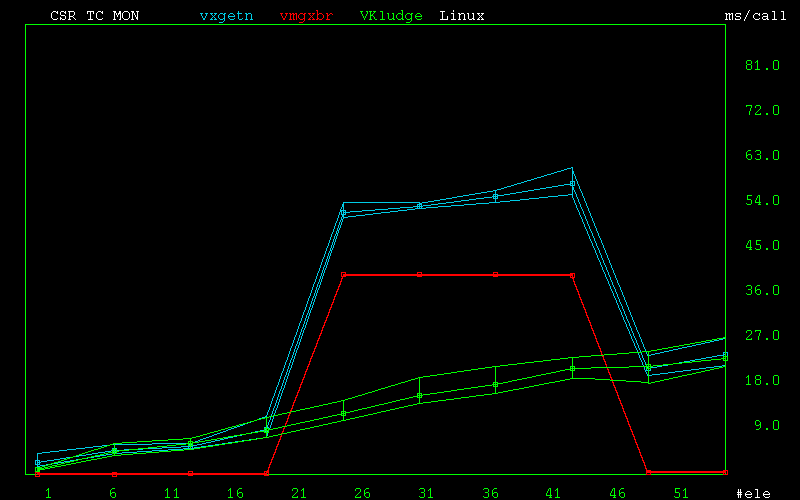This screenshot has height=500, width=800.
Task: Click the CSR label in header
Action: (x=63, y=16)
